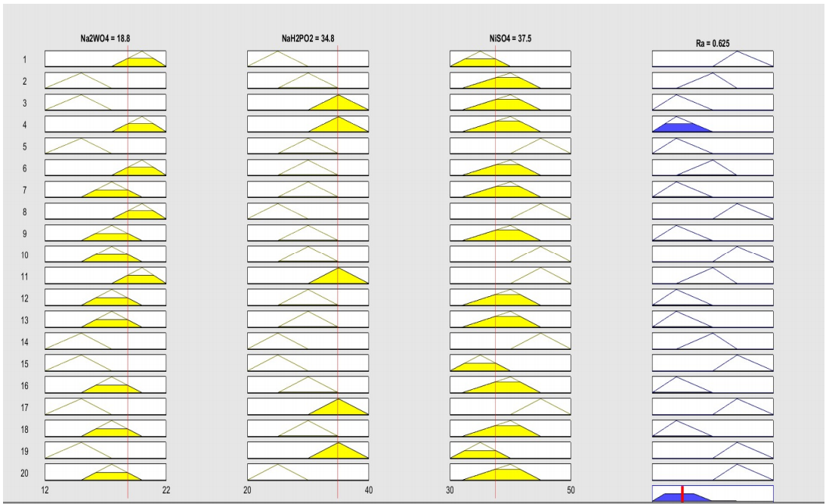Click rule 3's NaH2PO2 yellow membership plot
The image size is (829, 504).
click(x=308, y=102)
